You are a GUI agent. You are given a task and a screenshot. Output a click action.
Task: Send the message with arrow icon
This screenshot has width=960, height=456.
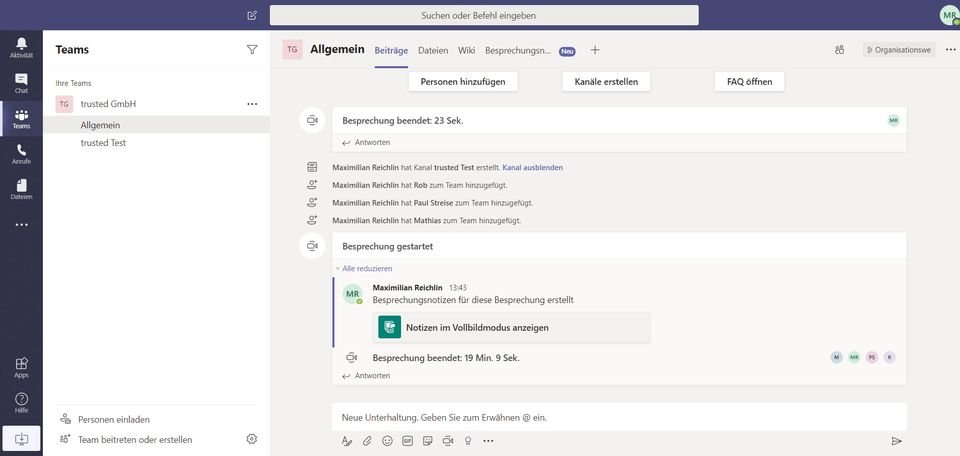pyautogui.click(x=896, y=441)
